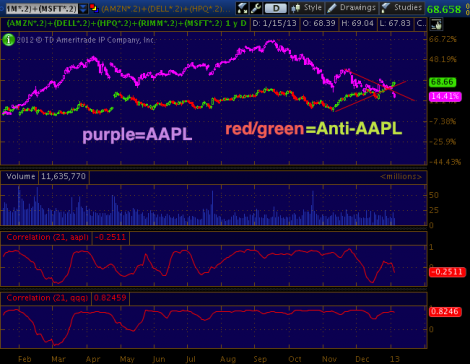Click the magenta 14.41% value bubble
The height and width of the screenshot is (364, 470).
pyautogui.click(x=445, y=97)
